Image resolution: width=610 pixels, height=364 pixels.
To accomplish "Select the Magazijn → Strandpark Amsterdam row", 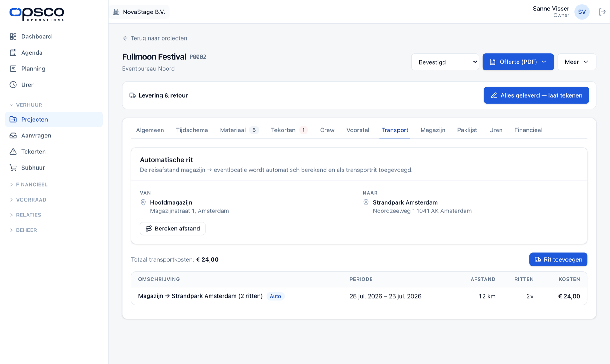I will (359, 296).
